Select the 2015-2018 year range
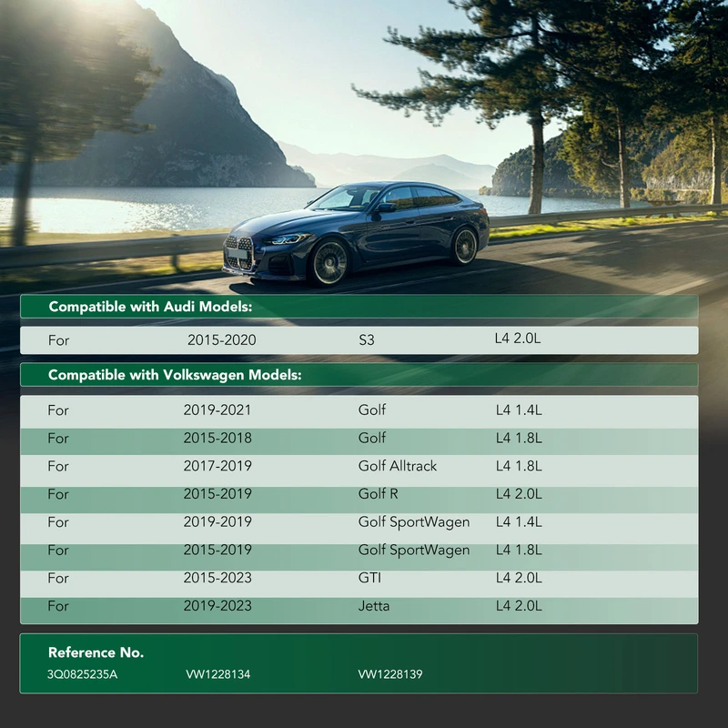 pos(217,438)
